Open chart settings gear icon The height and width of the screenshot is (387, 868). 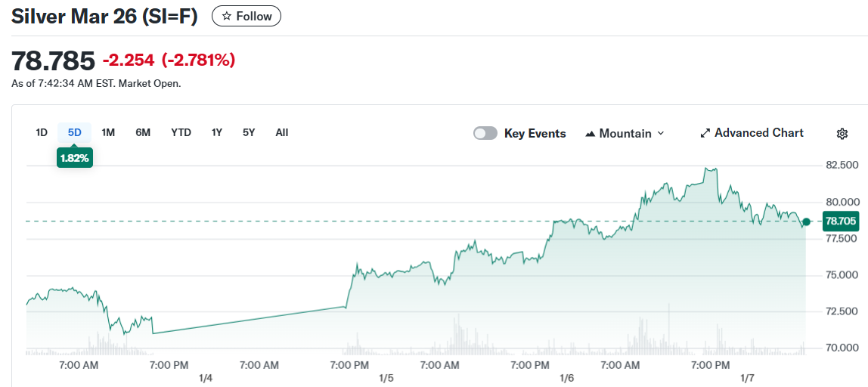point(842,134)
